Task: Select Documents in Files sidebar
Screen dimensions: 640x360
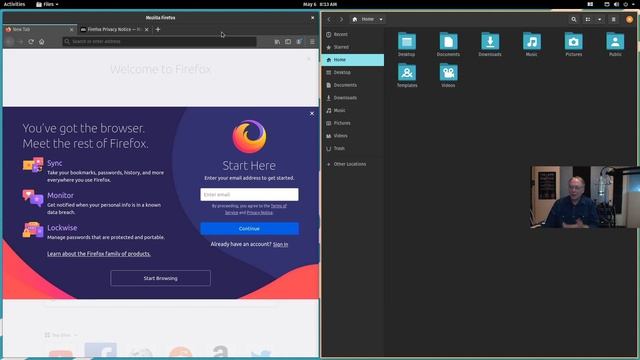Action: pos(353,85)
